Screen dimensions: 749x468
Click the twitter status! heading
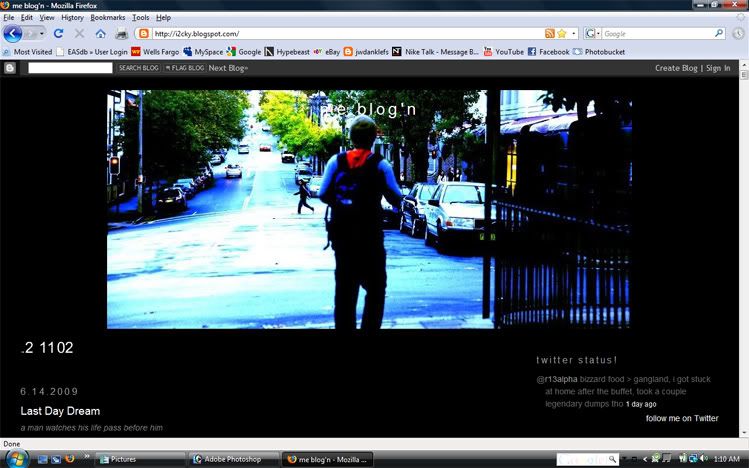[577, 360]
